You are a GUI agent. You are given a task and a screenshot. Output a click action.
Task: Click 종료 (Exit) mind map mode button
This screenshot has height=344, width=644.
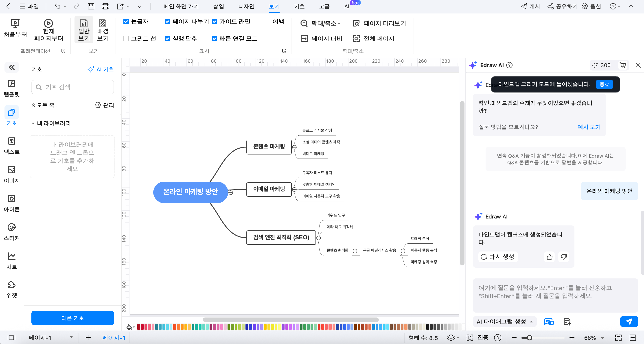pyautogui.click(x=604, y=84)
